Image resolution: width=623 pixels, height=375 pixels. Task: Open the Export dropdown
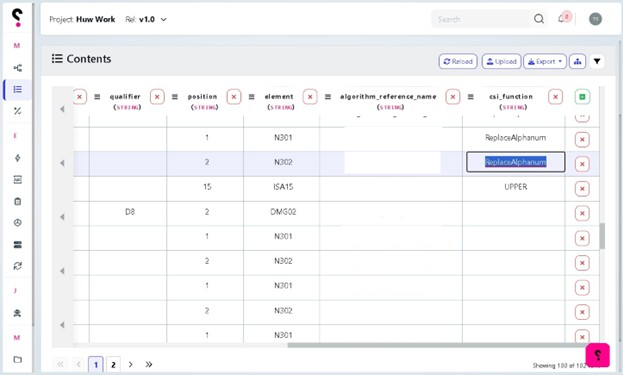tap(545, 61)
